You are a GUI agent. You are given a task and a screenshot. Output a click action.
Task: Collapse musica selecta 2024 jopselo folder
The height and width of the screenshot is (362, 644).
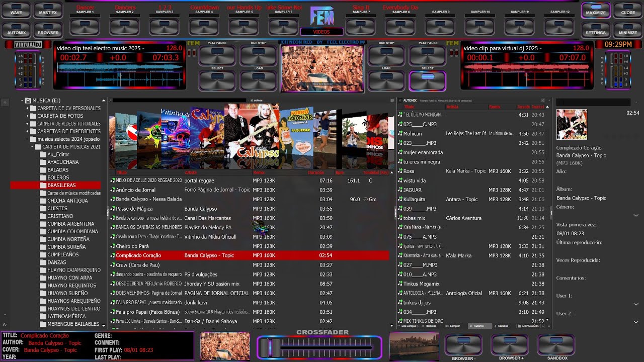28,139
